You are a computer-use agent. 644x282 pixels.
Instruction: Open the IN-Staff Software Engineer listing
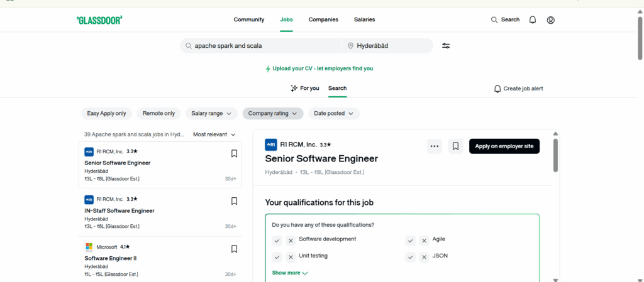160,212
